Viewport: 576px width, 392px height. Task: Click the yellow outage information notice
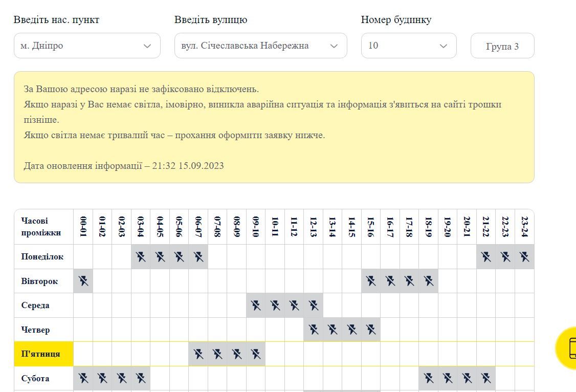(274, 127)
